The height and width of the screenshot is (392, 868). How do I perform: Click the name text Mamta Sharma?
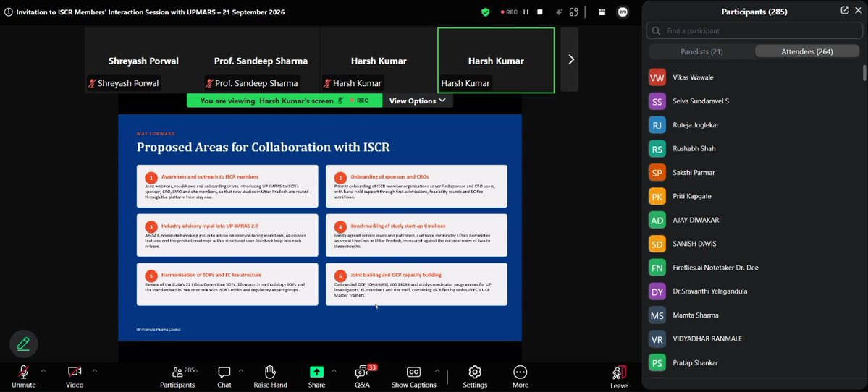(695, 316)
